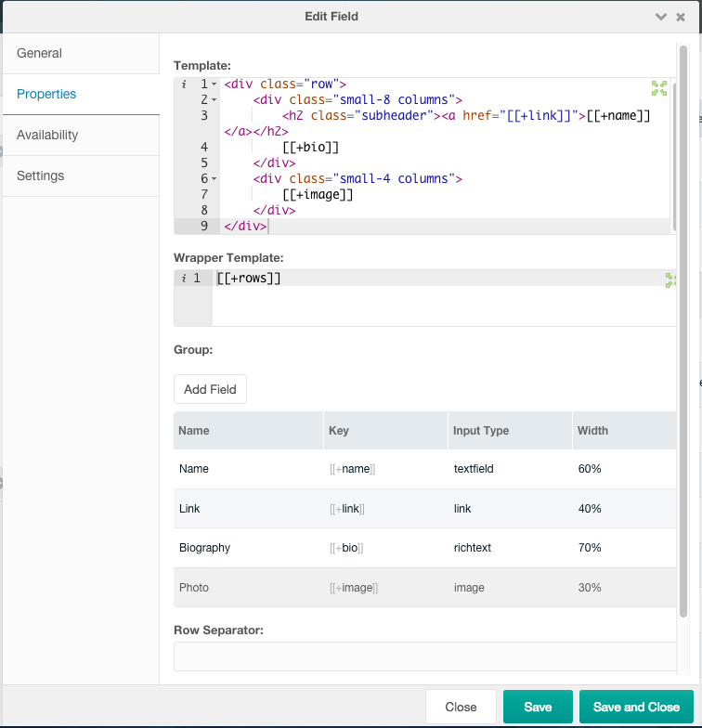
Task: Click the "subheader" class string on line 3
Action: 394,115
